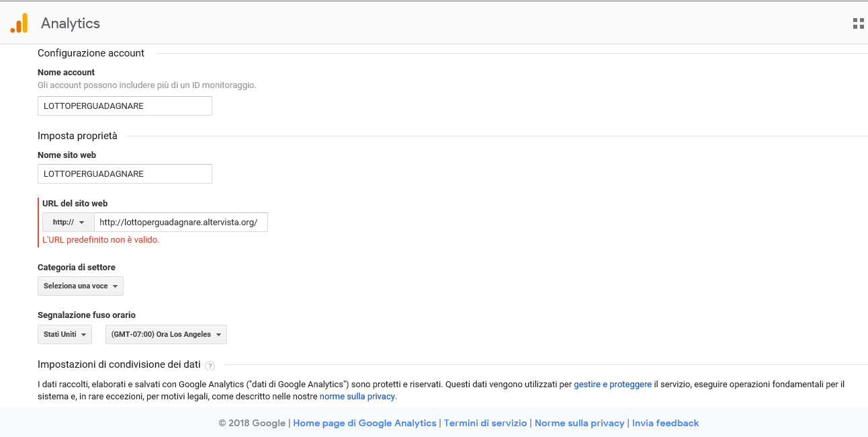Click the URL del sito web input field
The width and height of the screenshot is (868, 437).
[181, 223]
